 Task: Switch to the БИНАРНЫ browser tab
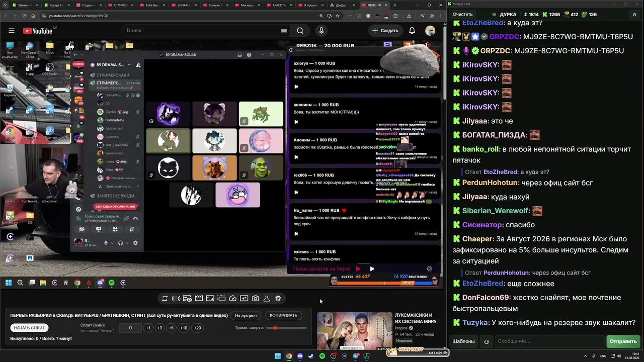coord(184,5)
